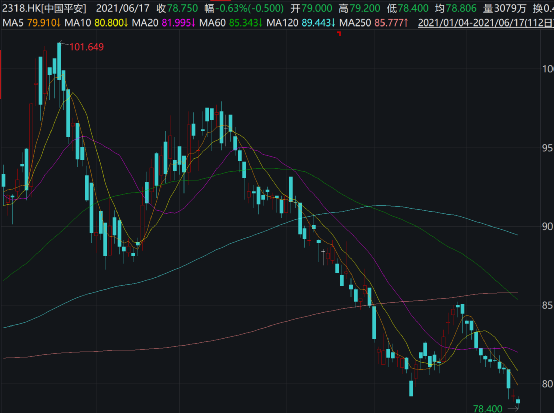Click the 2021/06/17 date in header
The height and width of the screenshot is (413, 554).
(x=123, y=8)
